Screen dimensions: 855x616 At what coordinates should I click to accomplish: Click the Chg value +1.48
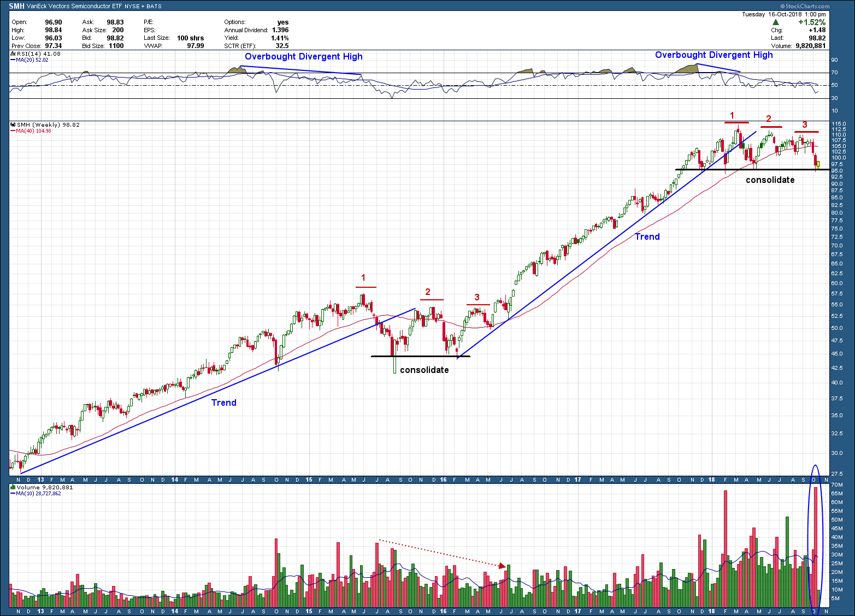817,31
